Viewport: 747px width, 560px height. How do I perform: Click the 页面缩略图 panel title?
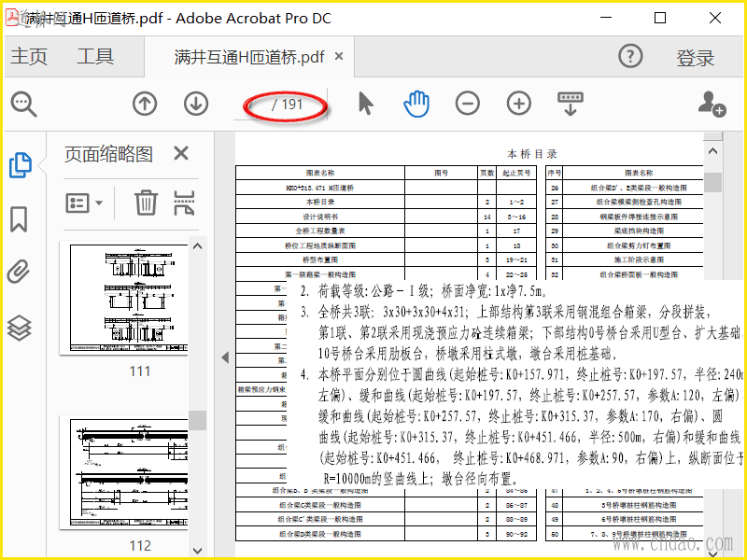[x=108, y=154]
